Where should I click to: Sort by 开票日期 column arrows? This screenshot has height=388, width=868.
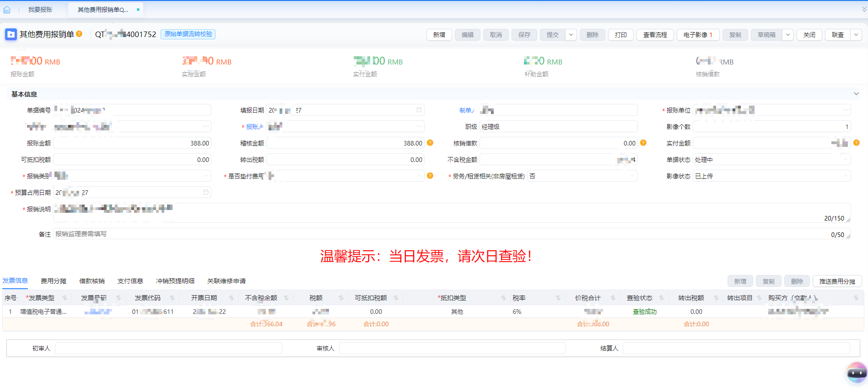coord(231,297)
